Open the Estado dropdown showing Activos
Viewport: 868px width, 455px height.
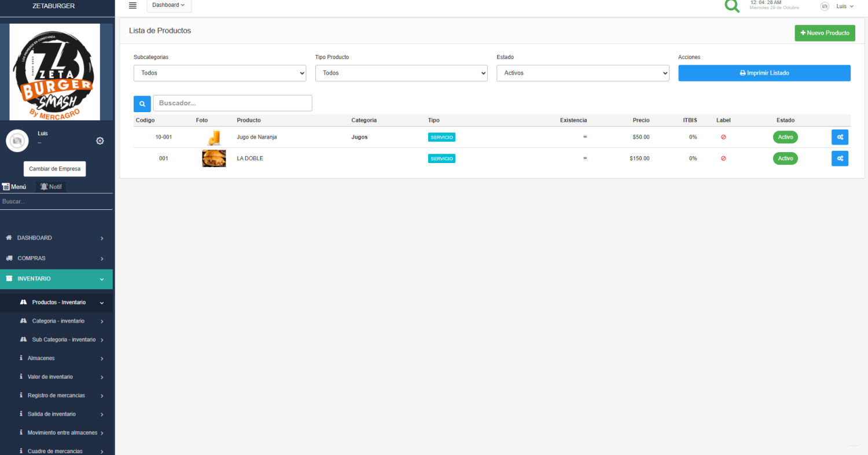pyautogui.click(x=583, y=73)
